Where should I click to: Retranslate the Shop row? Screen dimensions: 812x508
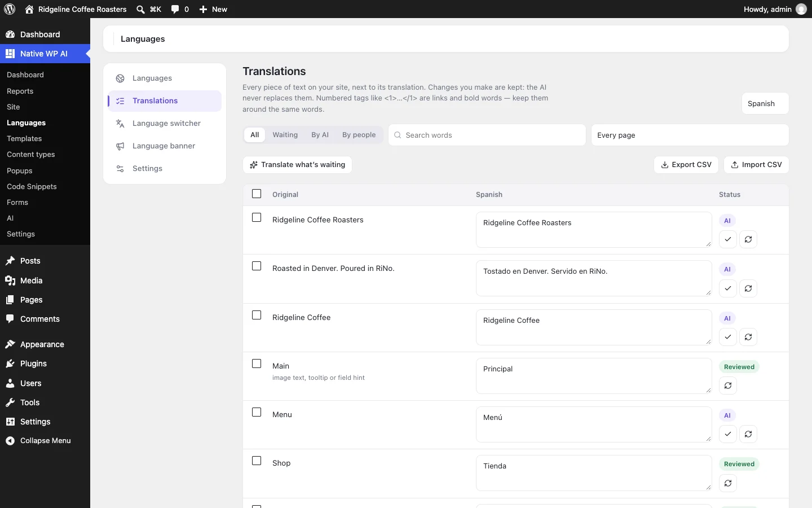728,483
